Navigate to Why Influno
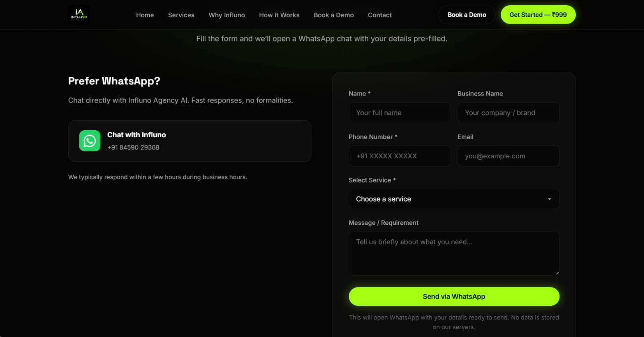644x337 pixels. pos(227,15)
